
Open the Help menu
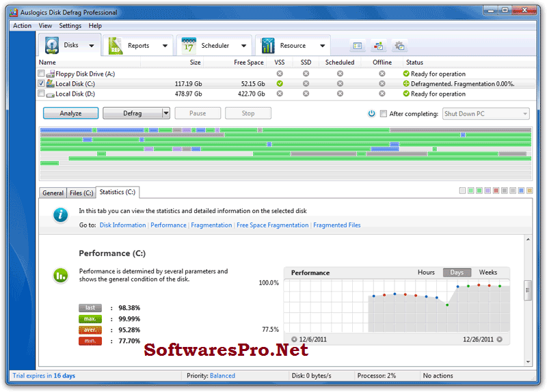point(95,26)
